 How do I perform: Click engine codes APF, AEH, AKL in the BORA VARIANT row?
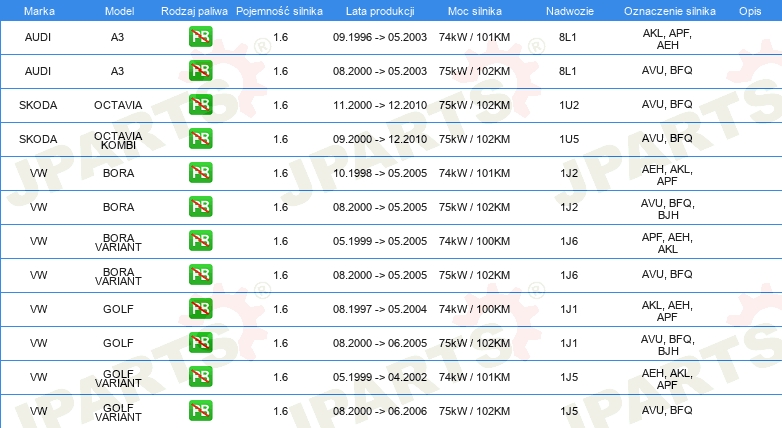click(x=667, y=243)
